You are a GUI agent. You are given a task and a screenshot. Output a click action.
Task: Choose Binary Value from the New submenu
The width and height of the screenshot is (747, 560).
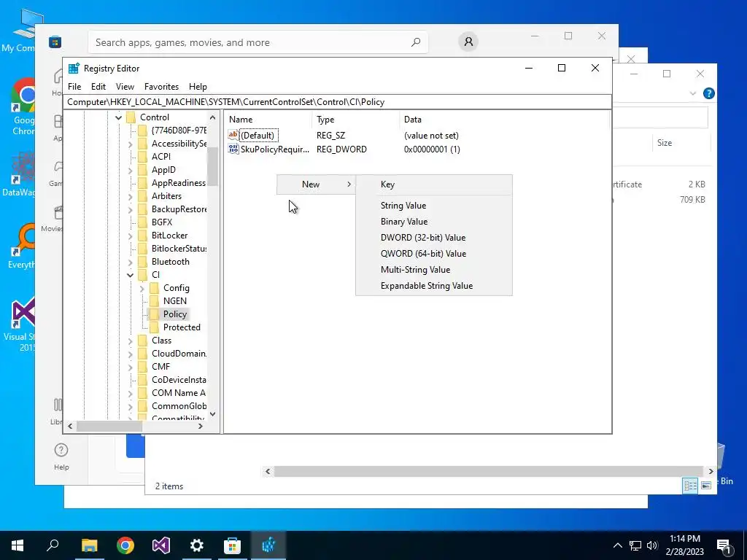click(434, 222)
